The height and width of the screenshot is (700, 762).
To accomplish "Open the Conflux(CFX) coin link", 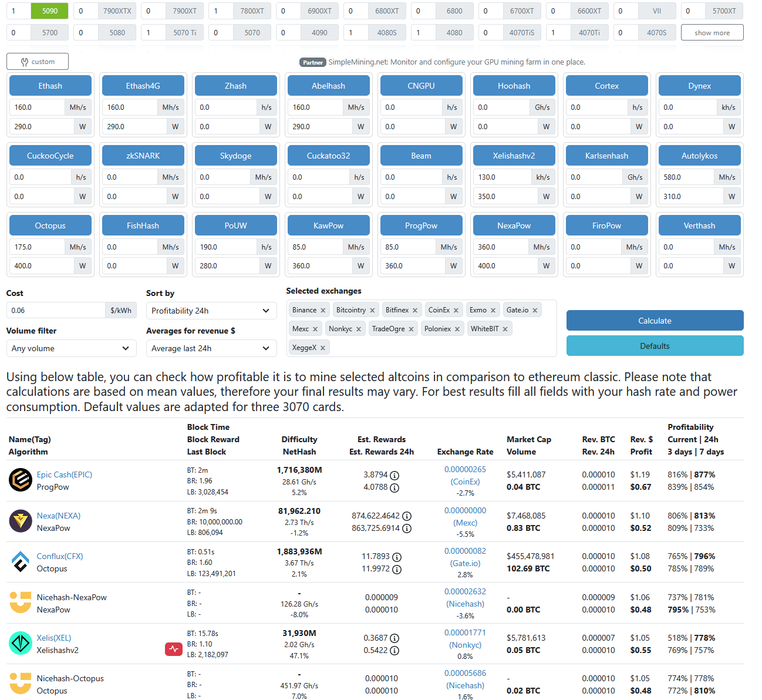I will click(60, 556).
